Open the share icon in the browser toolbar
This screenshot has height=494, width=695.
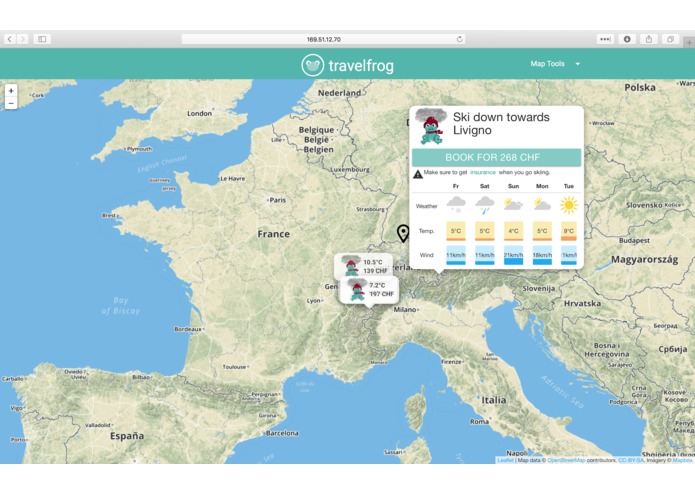coord(649,39)
